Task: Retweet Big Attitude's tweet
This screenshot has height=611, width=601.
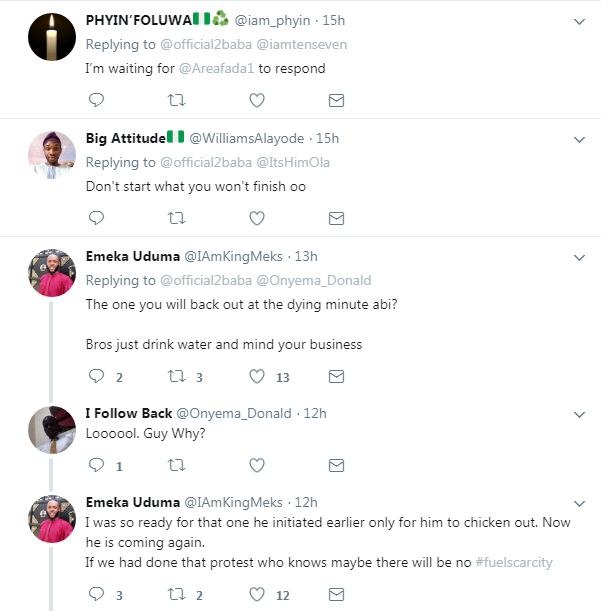Action: (177, 218)
